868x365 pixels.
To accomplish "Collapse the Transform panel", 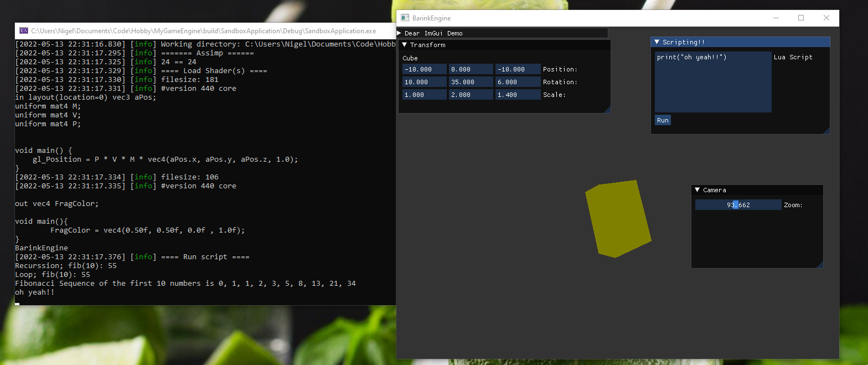I will [x=404, y=45].
